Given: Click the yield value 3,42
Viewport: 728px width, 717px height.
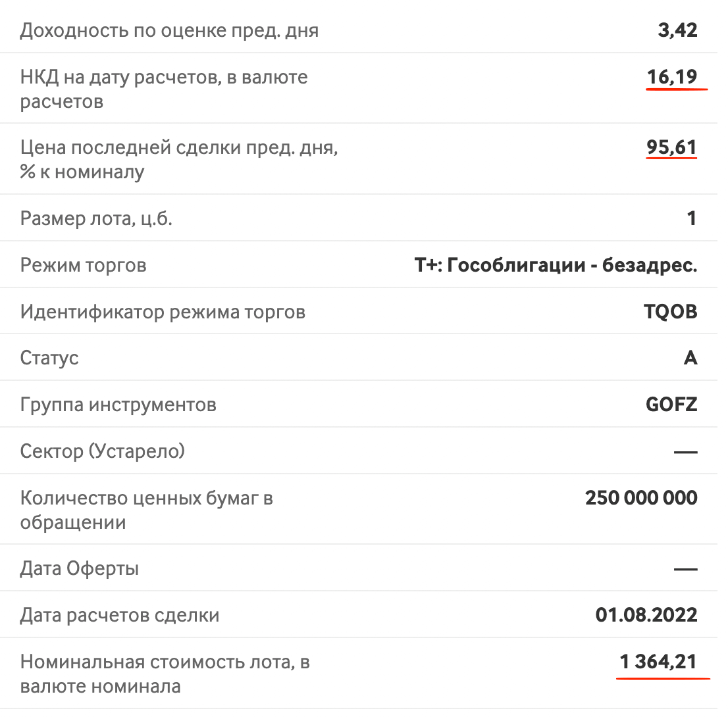Looking at the screenshot, I should tap(677, 30).
